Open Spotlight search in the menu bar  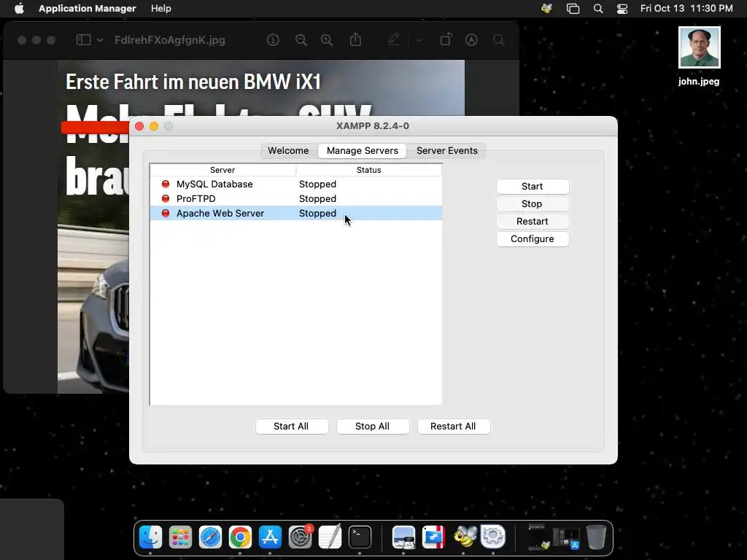click(x=598, y=9)
